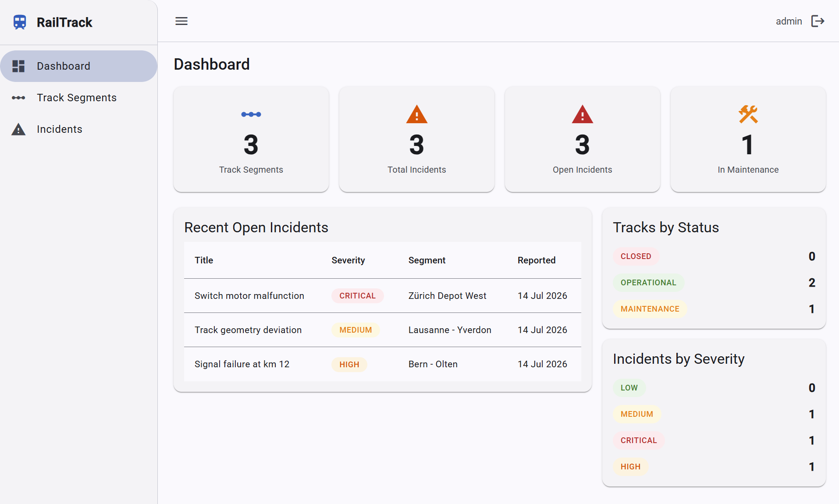Click CRITICAL badge in incidents table
This screenshot has height=504, width=839.
click(x=358, y=296)
